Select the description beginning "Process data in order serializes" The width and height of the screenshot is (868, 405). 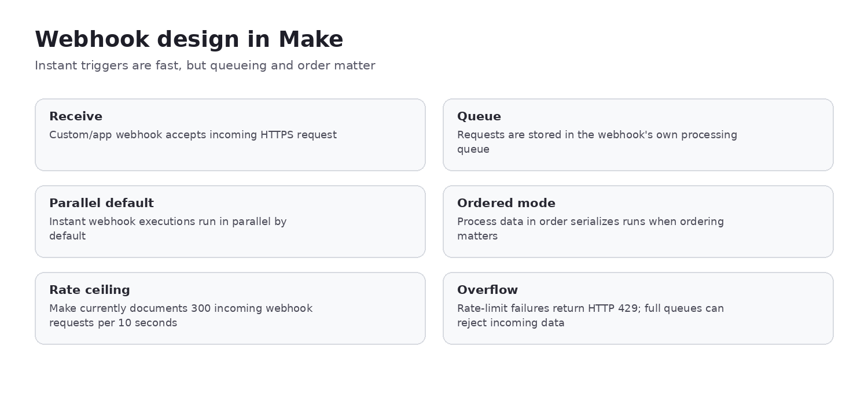[x=590, y=229]
